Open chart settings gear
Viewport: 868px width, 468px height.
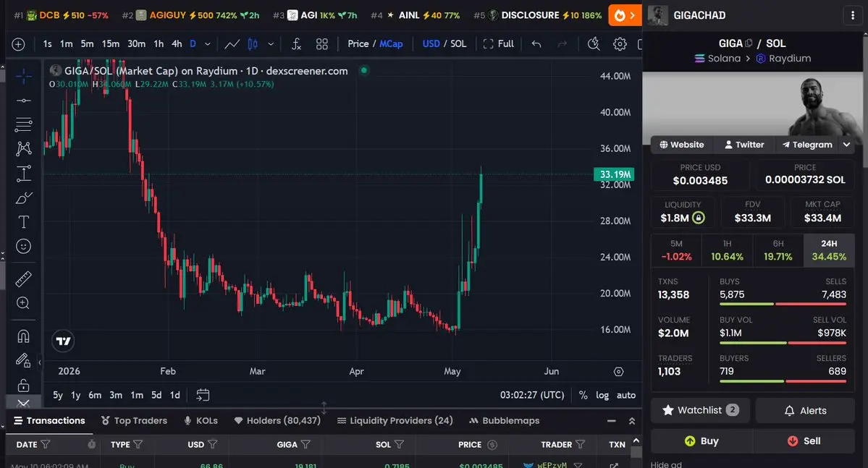[x=620, y=43]
